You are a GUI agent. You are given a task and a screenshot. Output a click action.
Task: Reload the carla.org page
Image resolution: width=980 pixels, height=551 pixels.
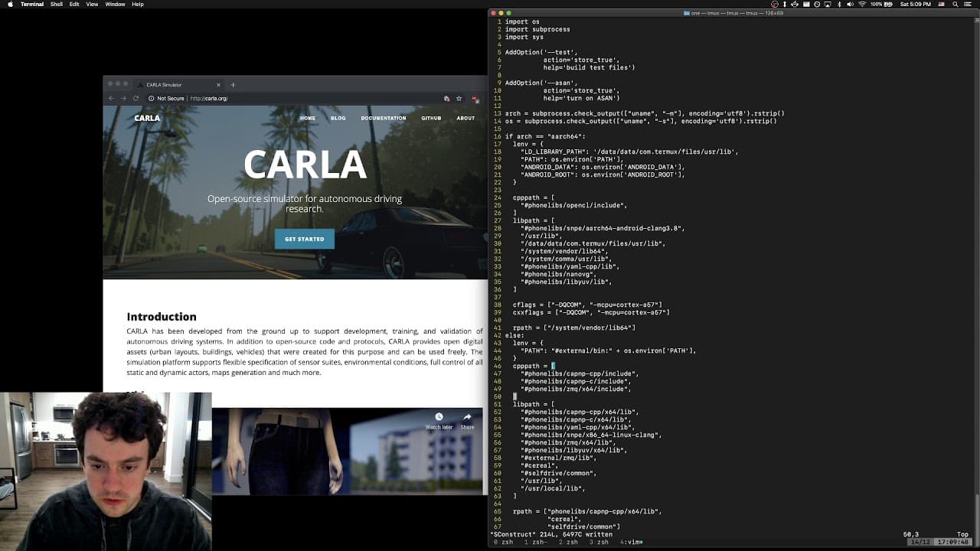(x=136, y=98)
